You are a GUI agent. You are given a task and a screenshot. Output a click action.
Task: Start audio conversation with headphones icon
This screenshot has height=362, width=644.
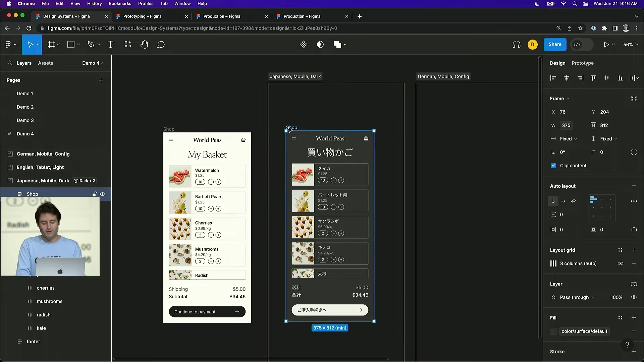517,45
